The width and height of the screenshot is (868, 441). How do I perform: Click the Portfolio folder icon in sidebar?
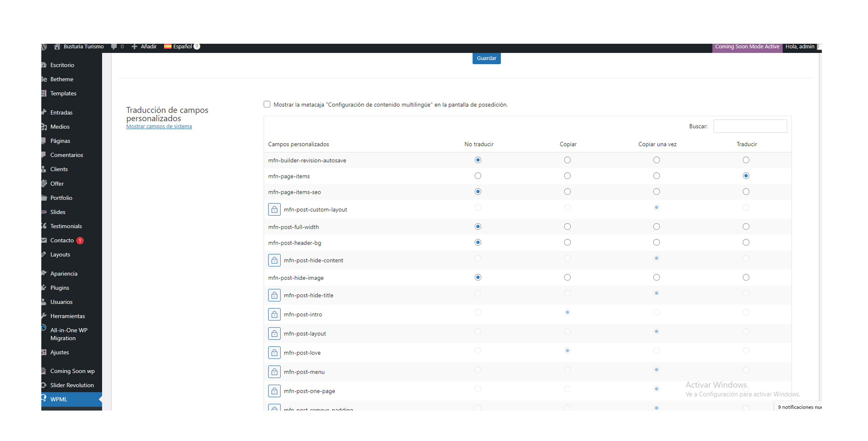coord(44,198)
